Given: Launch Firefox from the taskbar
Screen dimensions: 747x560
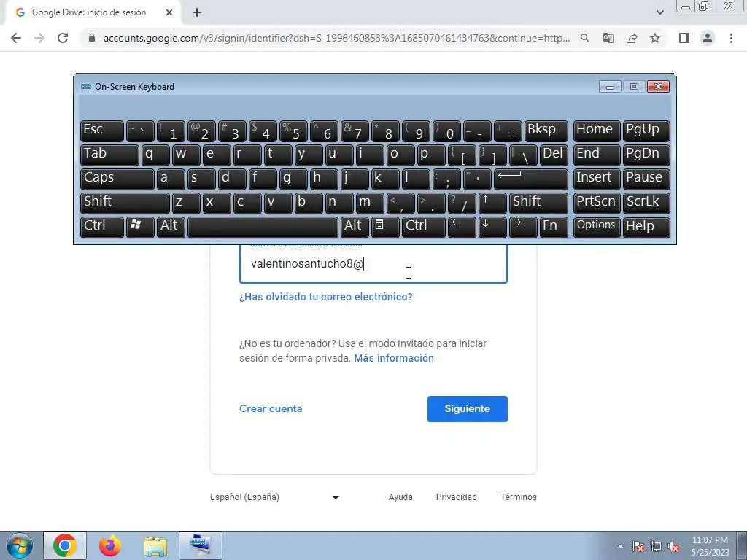Looking at the screenshot, I should [109, 545].
